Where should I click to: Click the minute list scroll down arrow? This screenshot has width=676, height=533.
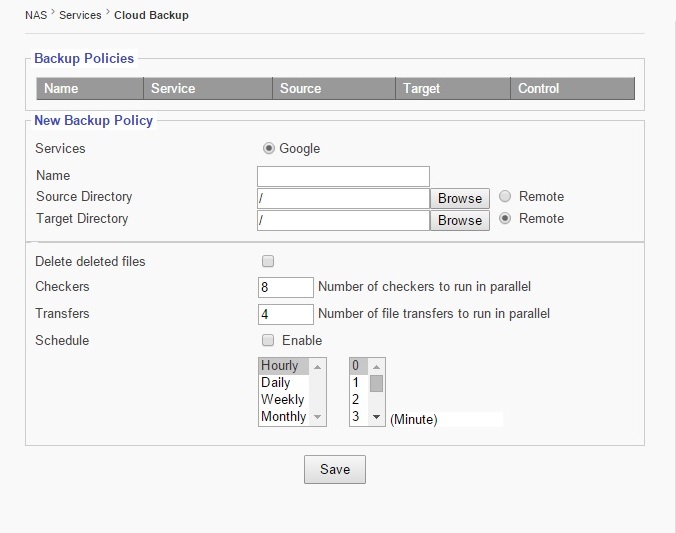pyautogui.click(x=377, y=416)
